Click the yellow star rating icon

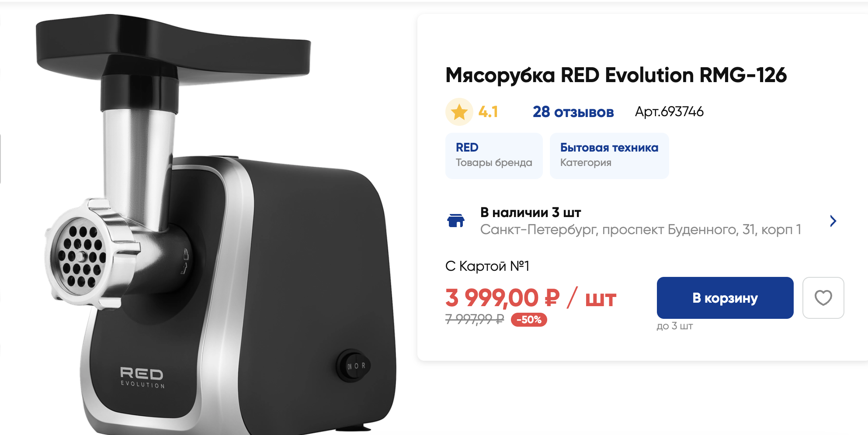click(459, 112)
